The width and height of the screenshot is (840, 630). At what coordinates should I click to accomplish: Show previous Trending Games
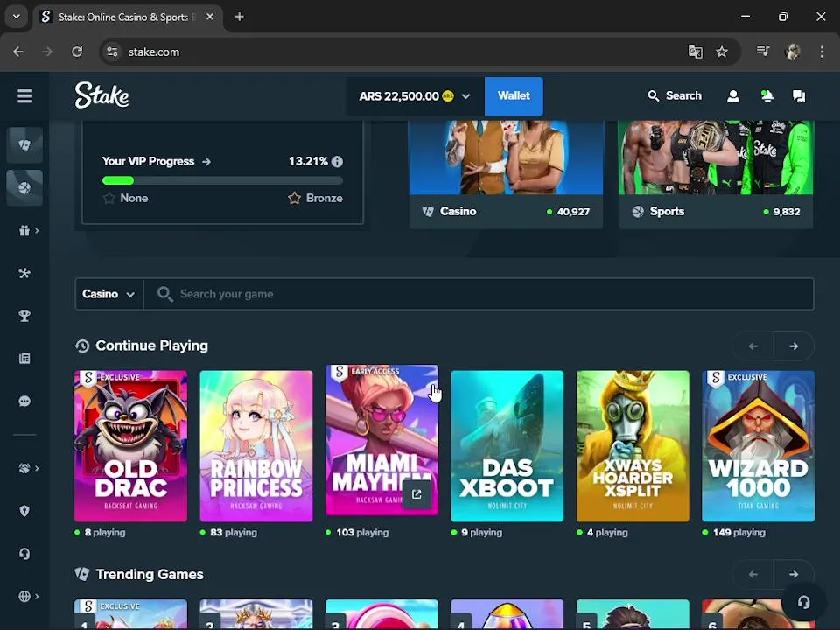tap(752, 574)
